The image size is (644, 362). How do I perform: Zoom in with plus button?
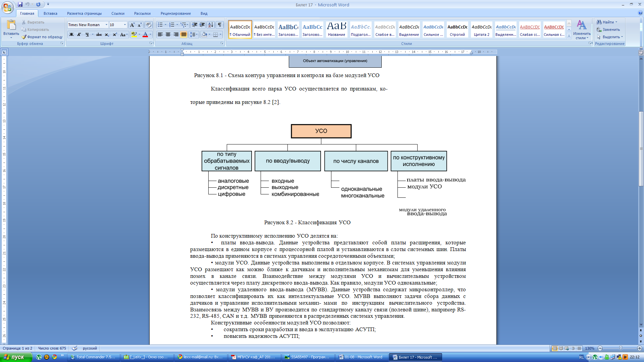tap(640, 349)
